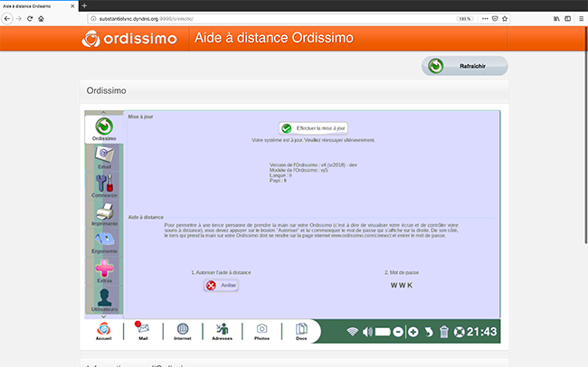Click the site information icon in address bar
The image size is (588, 367).
[93, 19]
